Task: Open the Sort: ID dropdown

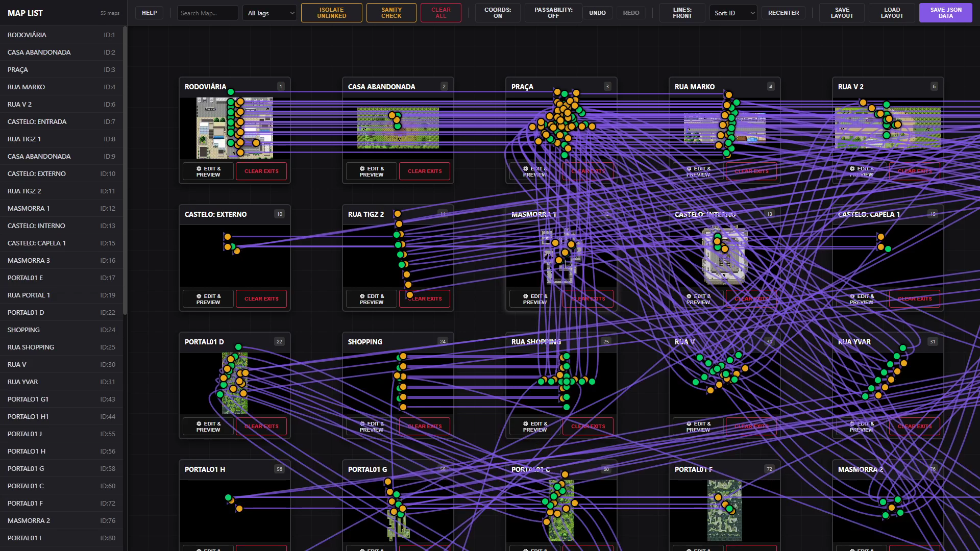Action: (733, 13)
